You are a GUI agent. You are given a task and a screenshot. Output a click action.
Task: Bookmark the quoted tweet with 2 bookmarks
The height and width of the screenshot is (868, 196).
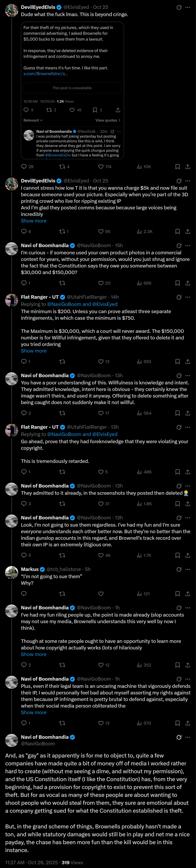(95, 110)
